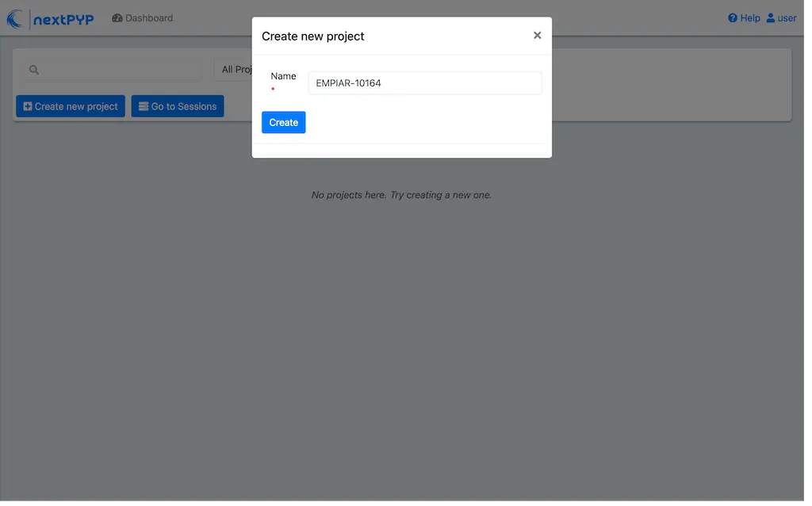Image resolution: width=812 pixels, height=506 pixels.
Task: Click the nextPYP wave logo
Action: coord(16,17)
